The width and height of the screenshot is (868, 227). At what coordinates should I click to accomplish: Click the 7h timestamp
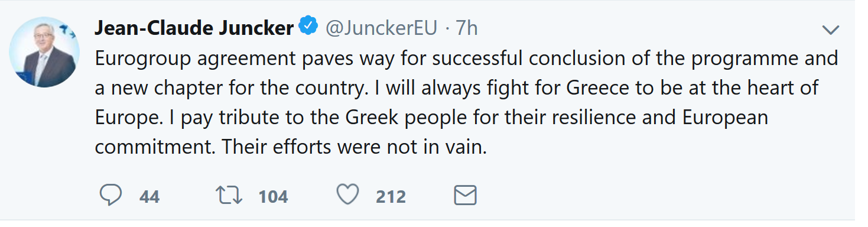click(x=467, y=28)
